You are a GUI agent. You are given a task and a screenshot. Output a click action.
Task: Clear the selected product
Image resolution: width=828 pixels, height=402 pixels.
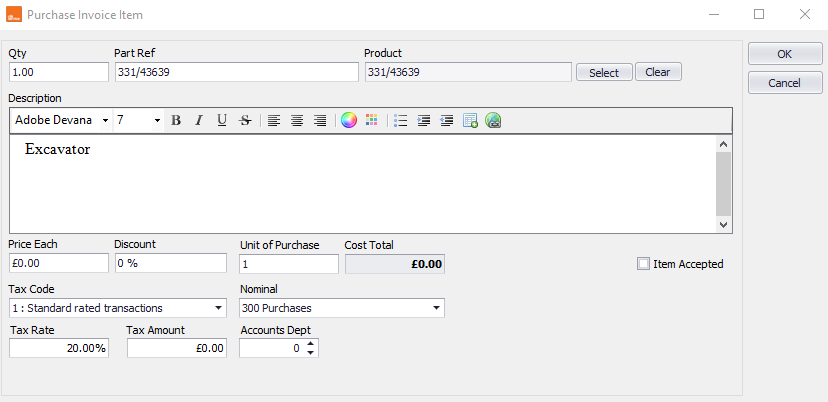pyautogui.click(x=658, y=72)
